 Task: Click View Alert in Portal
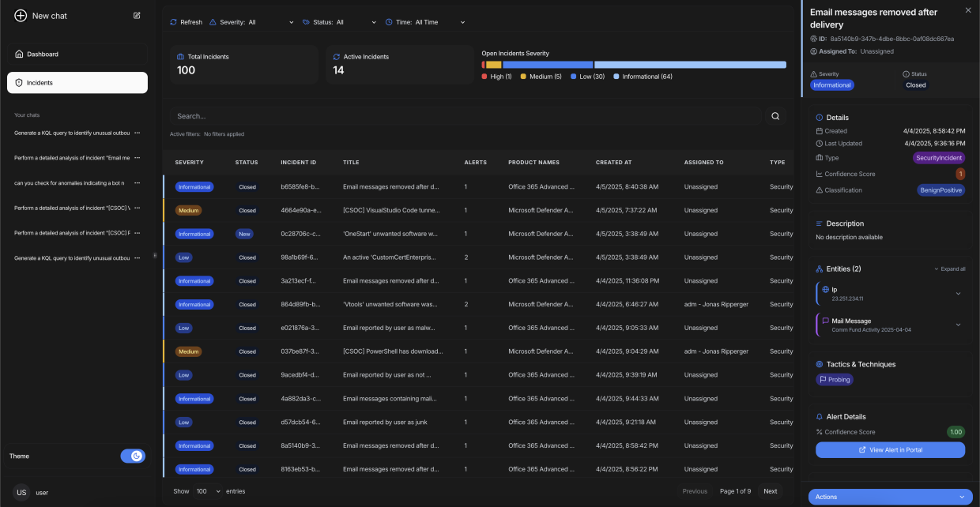890,449
